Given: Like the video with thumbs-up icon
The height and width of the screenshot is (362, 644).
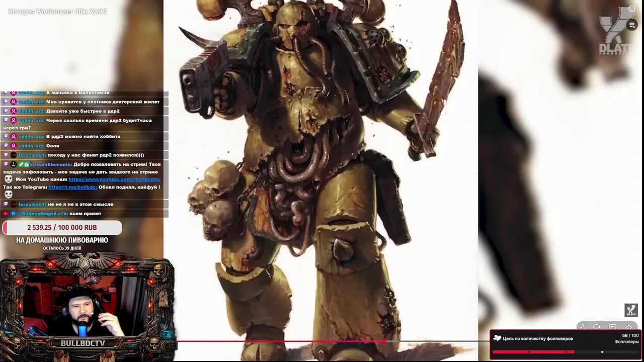Looking at the screenshot, I should click(583, 327).
